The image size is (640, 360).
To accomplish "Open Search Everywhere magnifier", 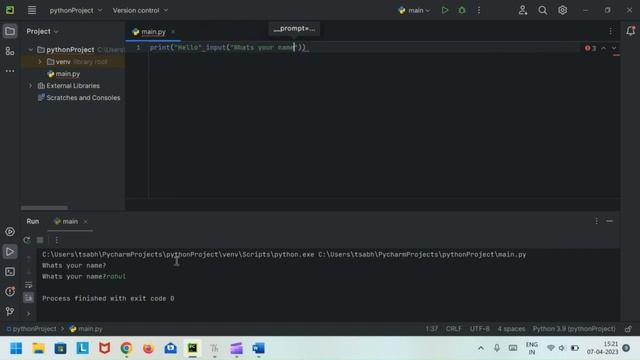I will [x=542, y=10].
